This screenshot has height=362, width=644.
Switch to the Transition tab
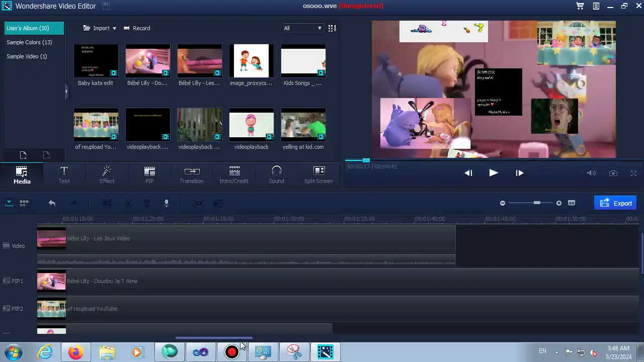192,174
